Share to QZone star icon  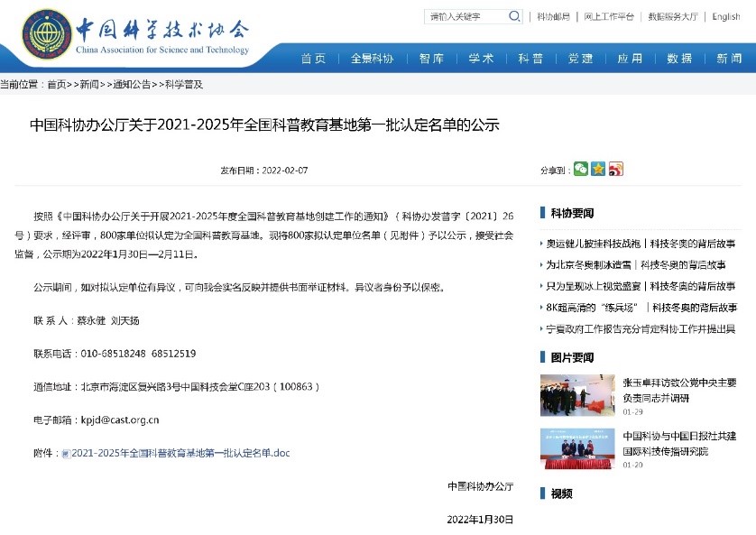coord(598,169)
